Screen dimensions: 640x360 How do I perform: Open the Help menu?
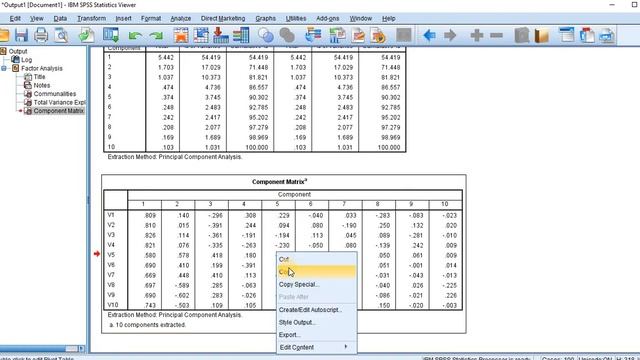(389, 18)
